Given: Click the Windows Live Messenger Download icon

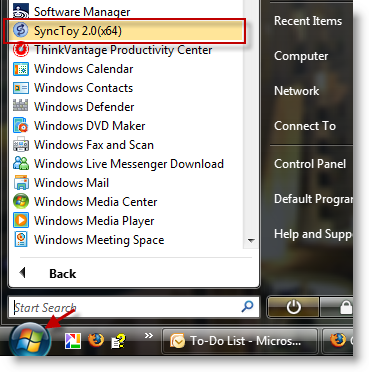Looking at the screenshot, I should 21,164.
